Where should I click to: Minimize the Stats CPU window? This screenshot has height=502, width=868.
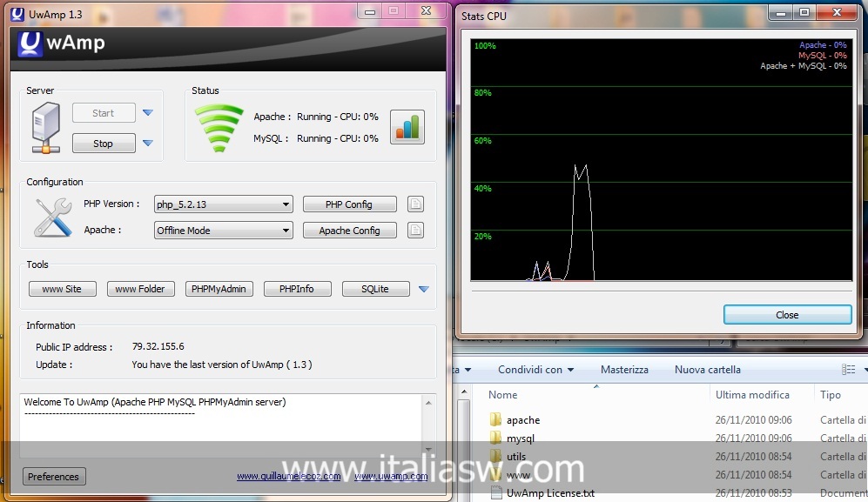[x=781, y=13]
